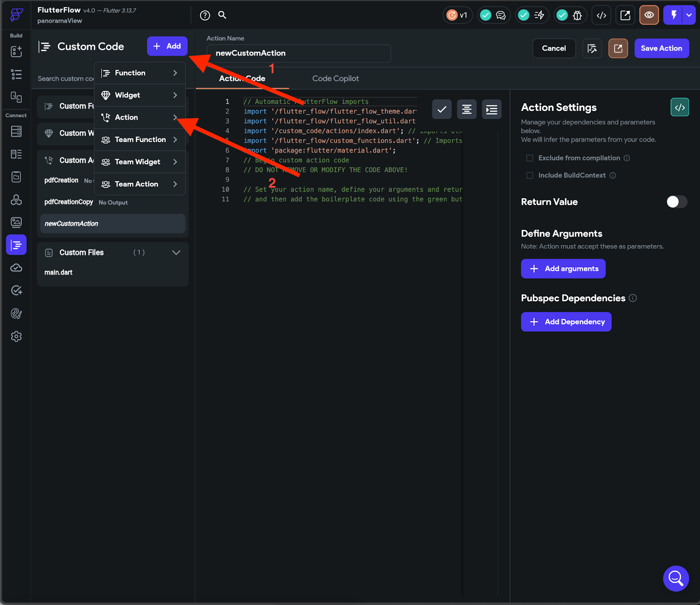Click the search magnifier in top bar
The image size is (700, 605).
222,15
